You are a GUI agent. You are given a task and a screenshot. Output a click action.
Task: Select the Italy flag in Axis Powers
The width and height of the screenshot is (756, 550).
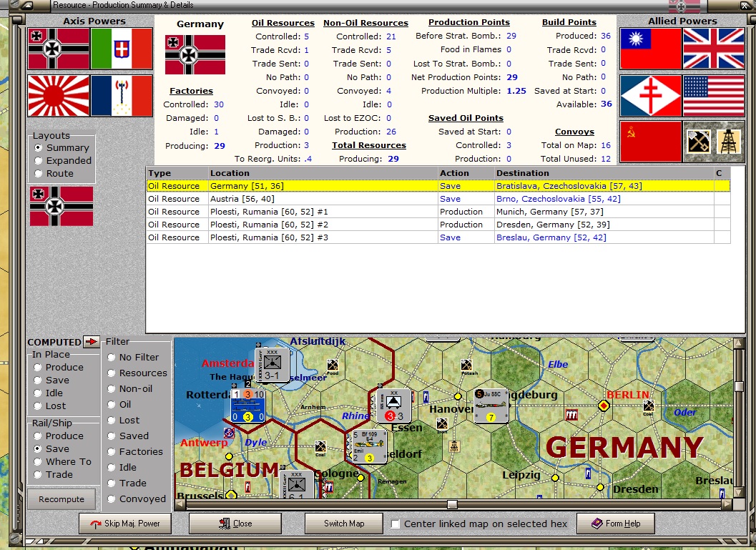pos(122,49)
